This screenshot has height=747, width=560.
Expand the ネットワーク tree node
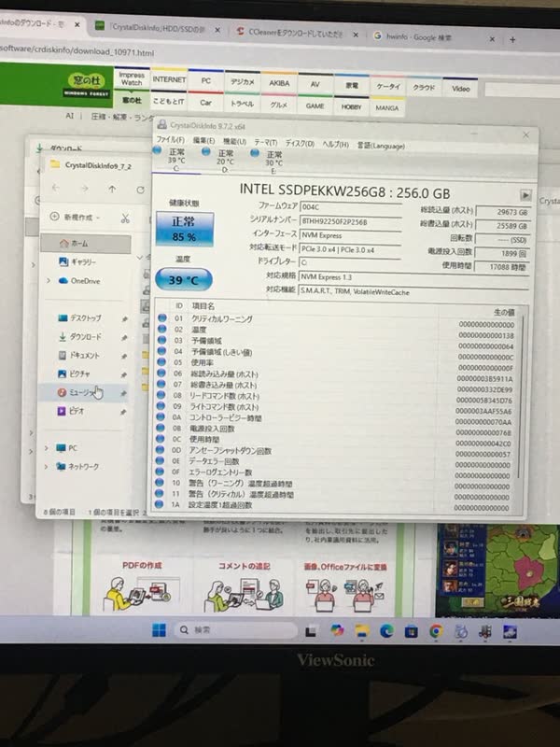(47, 466)
